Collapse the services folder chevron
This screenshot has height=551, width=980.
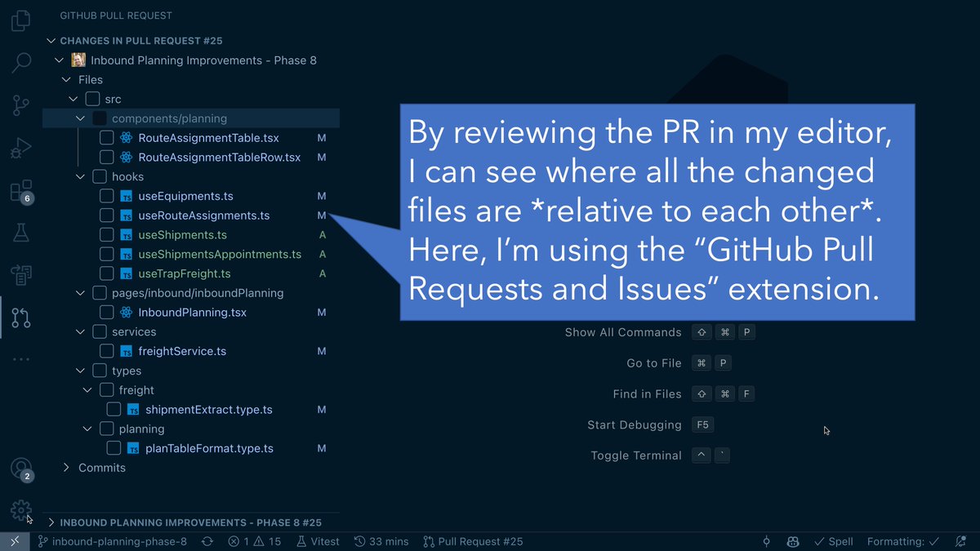(80, 332)
